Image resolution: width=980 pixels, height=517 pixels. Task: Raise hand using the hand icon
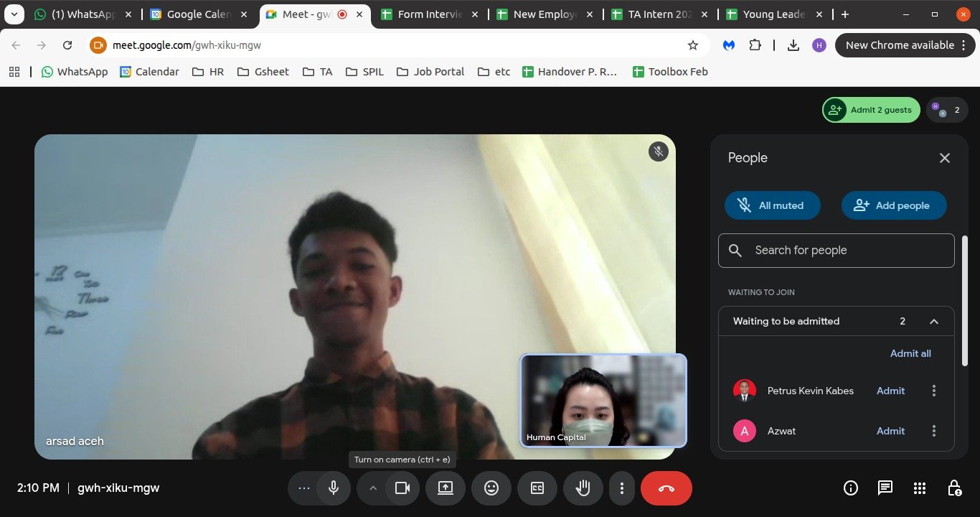(x=583, y=488)
